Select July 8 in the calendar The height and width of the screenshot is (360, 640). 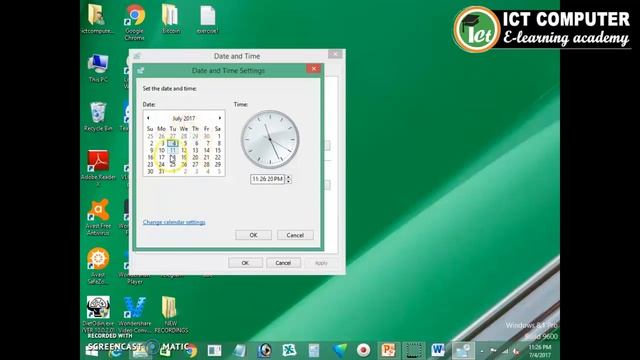(x=218, y=143)
